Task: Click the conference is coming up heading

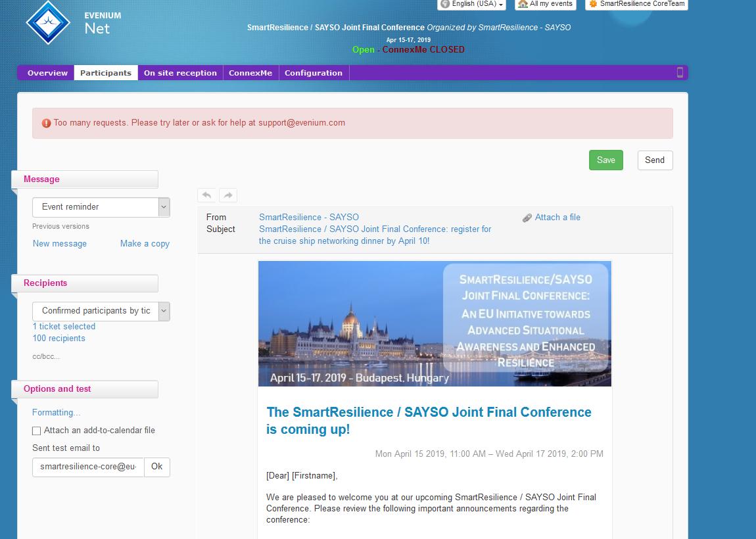Action: tap(429, 421)
